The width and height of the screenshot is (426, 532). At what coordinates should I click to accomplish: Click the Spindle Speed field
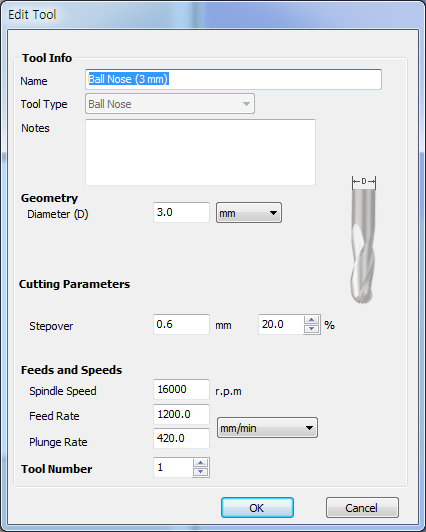(x=181, y=389)
